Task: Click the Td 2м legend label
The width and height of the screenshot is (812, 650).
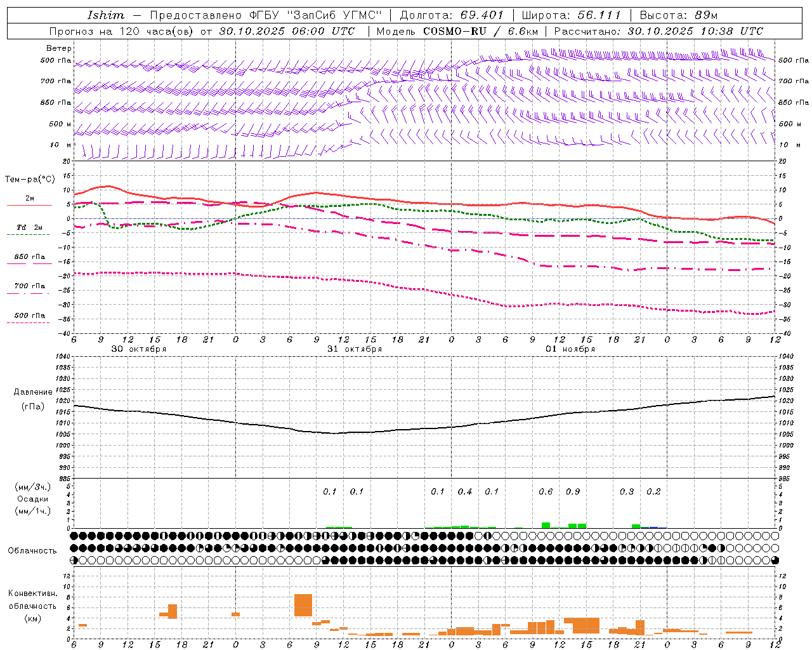Action: coord(29,227)
